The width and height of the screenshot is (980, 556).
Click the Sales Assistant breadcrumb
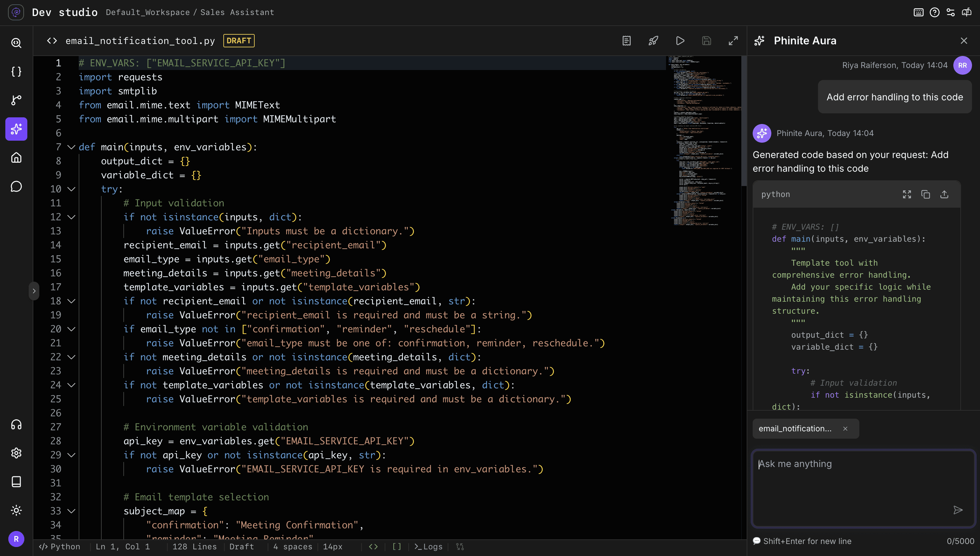tap(237, 13)
